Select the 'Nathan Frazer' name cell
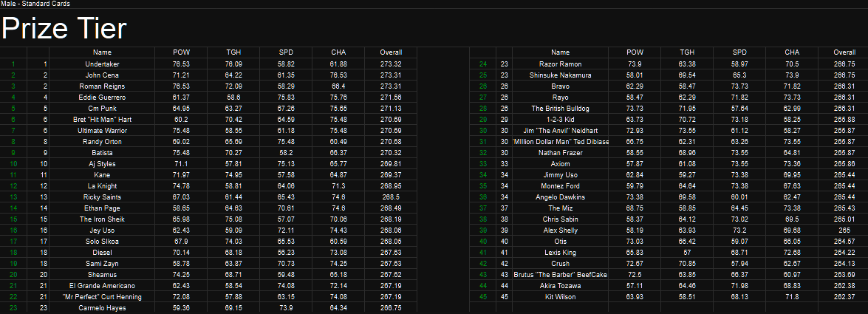 [560, 153]
